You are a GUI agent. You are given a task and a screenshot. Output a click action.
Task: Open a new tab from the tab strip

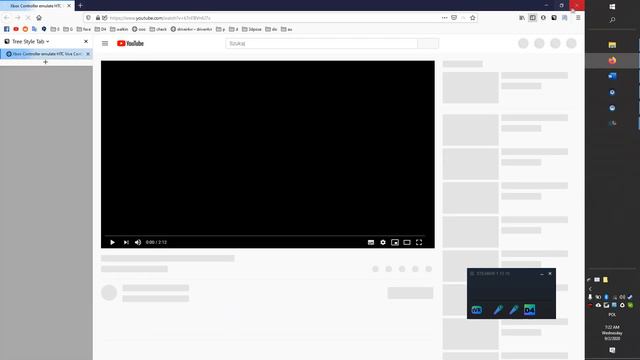coord(80,6)
